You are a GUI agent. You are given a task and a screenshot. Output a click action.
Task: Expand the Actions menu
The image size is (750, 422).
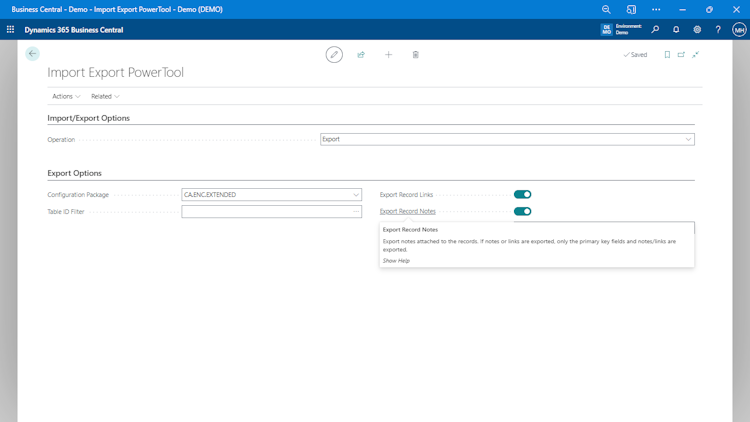pyautogui.click(x=66, y=96)
